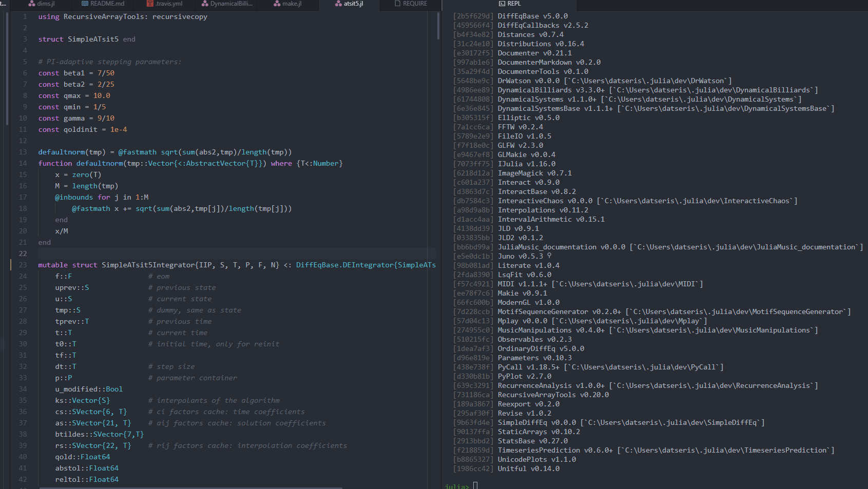Click the Julia icon on the atsit5.jl tab

point(337,4)
